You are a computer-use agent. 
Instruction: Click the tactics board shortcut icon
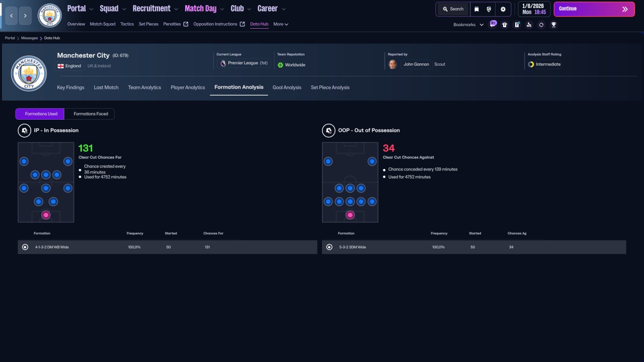(517, 24)
